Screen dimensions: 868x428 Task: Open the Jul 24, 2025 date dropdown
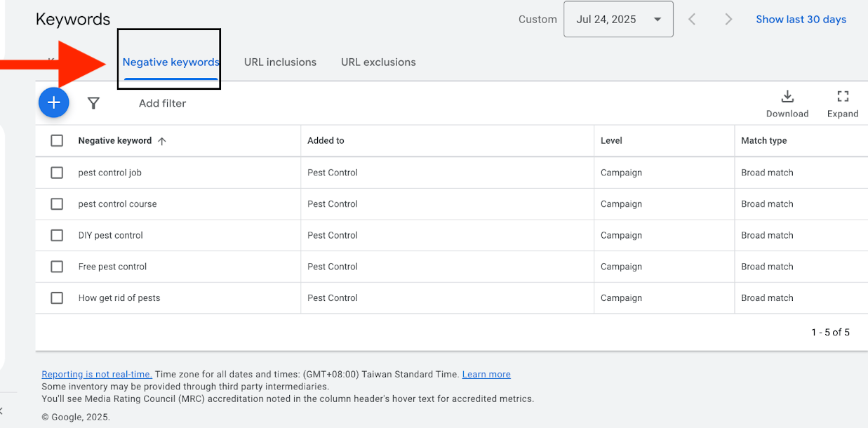617,20
